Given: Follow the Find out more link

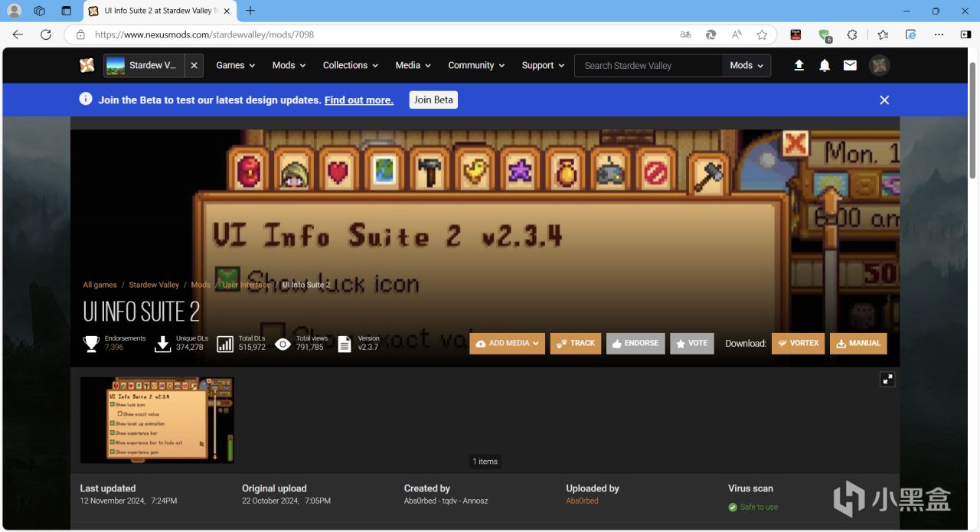Looking at the screenshot, I should point(359,100).
